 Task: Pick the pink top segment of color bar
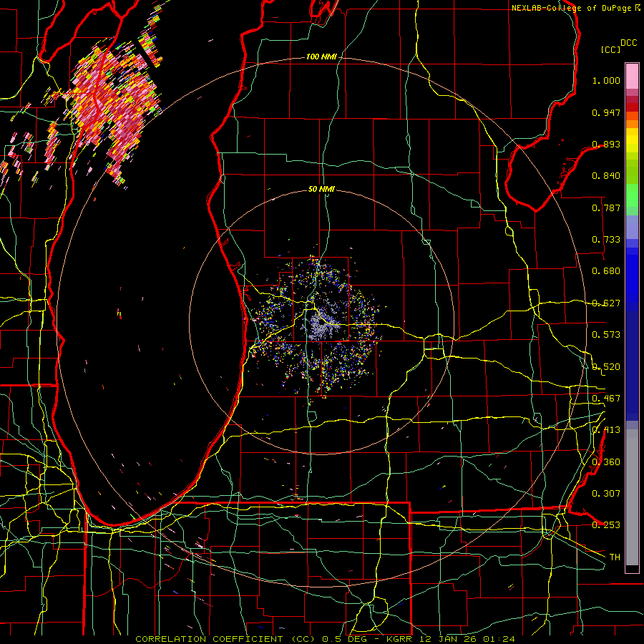point(632,76)
